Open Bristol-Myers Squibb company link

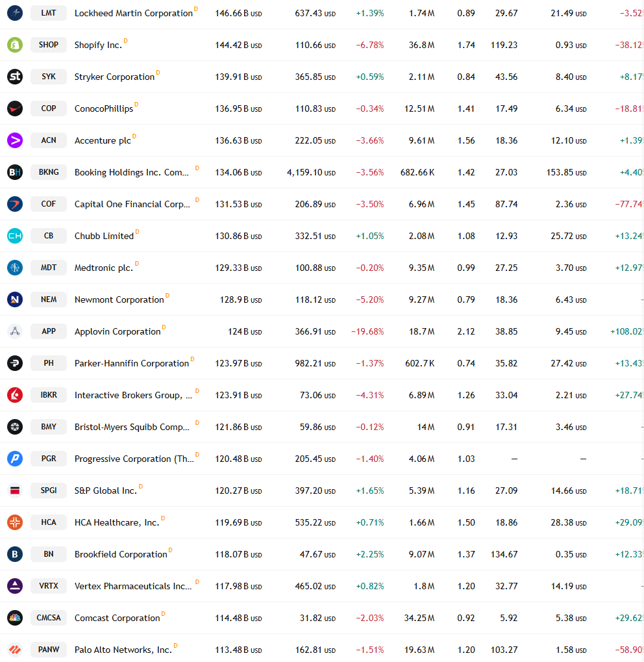point(132,427)
